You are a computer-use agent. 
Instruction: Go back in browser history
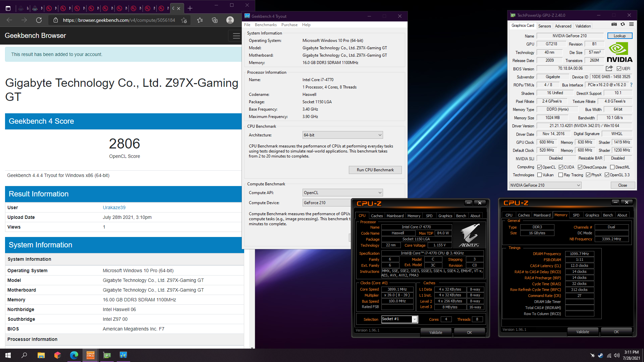9,20
